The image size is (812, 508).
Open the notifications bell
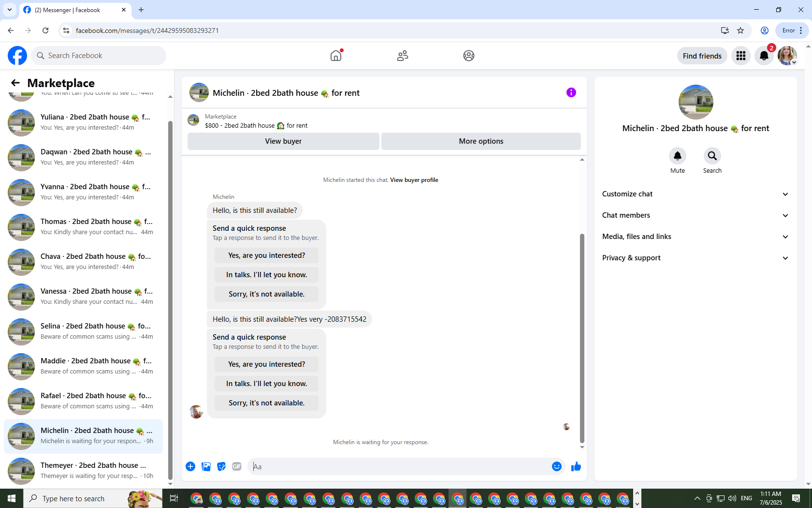pos(764,56)
